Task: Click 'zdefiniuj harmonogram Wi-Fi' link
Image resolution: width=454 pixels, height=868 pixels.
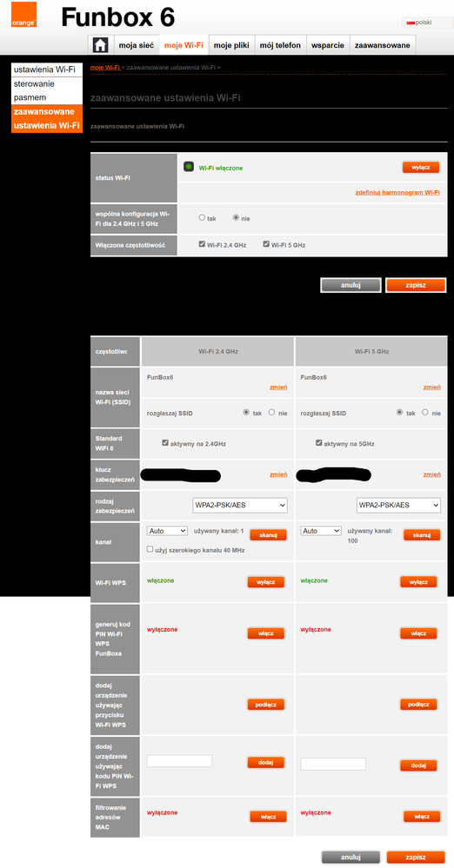Action: [x=397, y=193]
